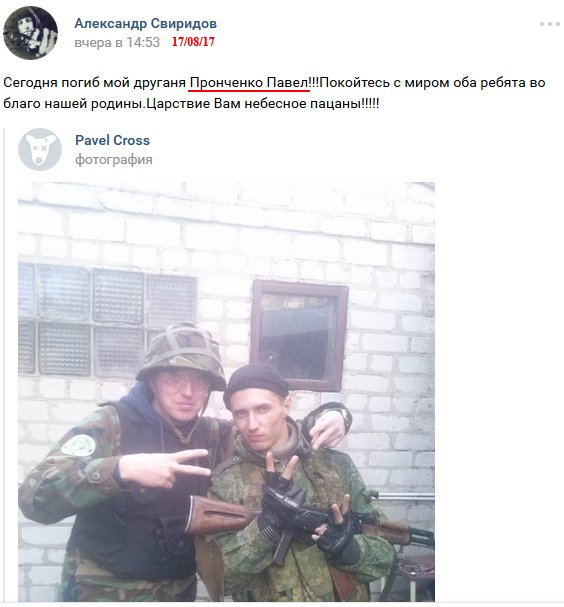The image size is (564, 607).
Task: Open the timestamp "вчера в 14:53"
Action: (117, 42)
